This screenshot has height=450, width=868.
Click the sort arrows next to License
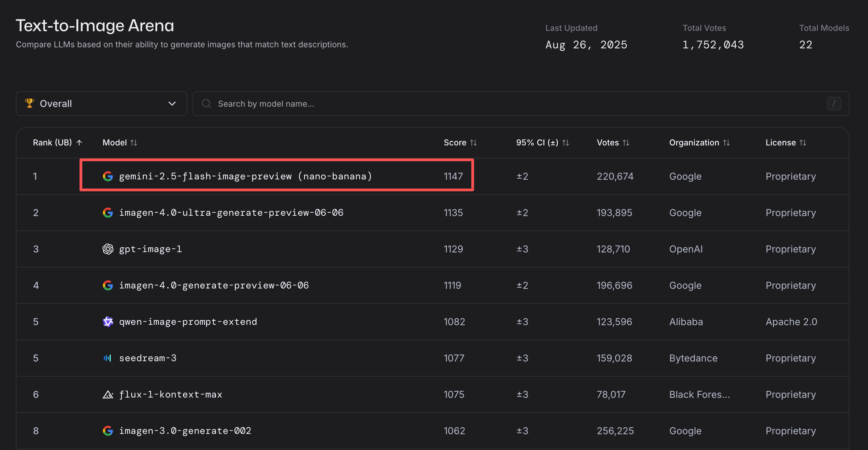click(x=803, y=143)
